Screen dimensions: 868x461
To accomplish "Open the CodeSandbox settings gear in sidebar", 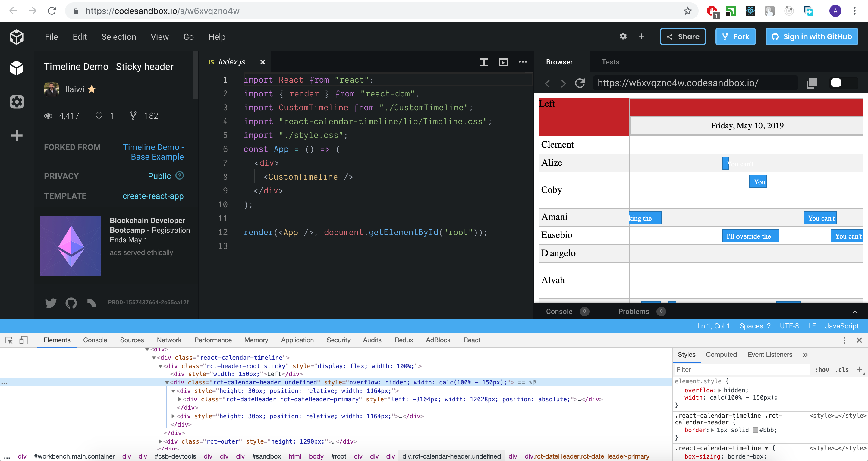I will (17, 102).
